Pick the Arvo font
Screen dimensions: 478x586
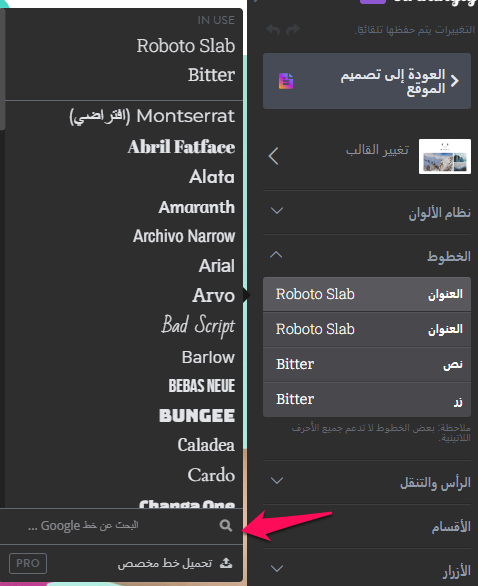click(214, 295)
